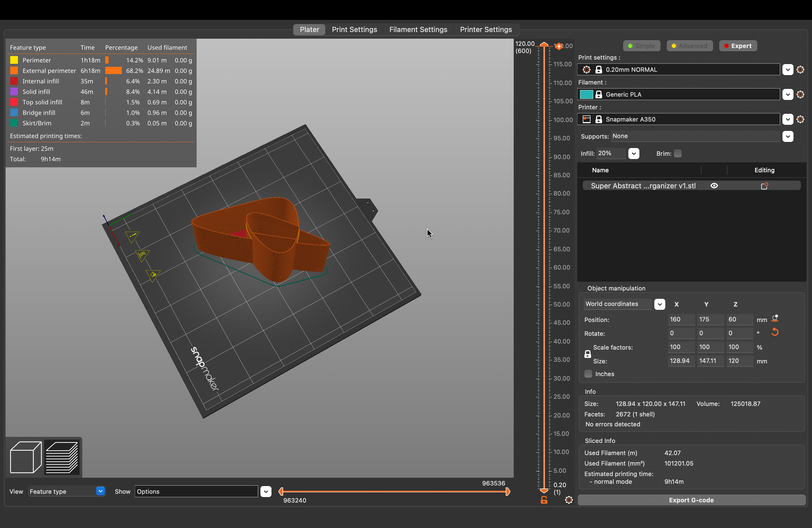Viewport: 812px width, 528px height.
Task: Switch to 3D editor view cube icon
Action: pos(26,457)
